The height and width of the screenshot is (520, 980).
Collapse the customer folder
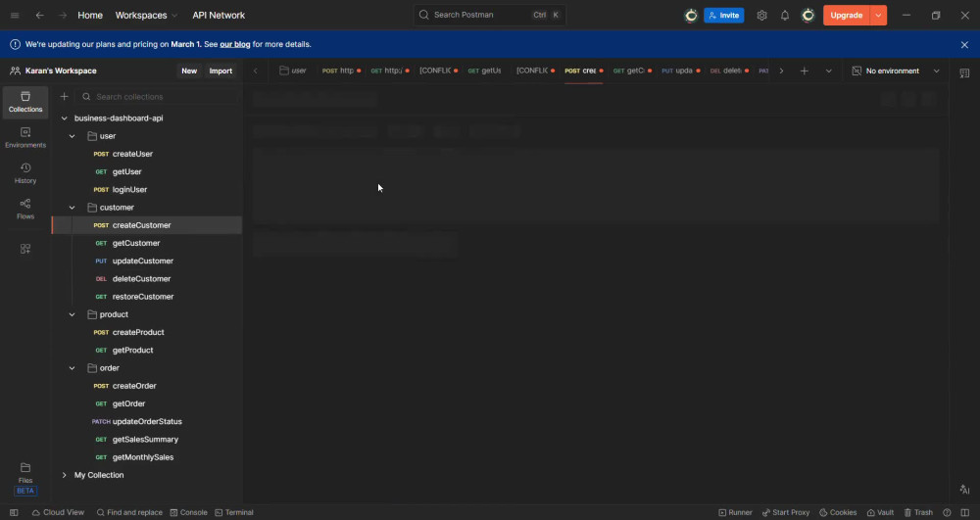pyautogui.click(x=72, y=208)
